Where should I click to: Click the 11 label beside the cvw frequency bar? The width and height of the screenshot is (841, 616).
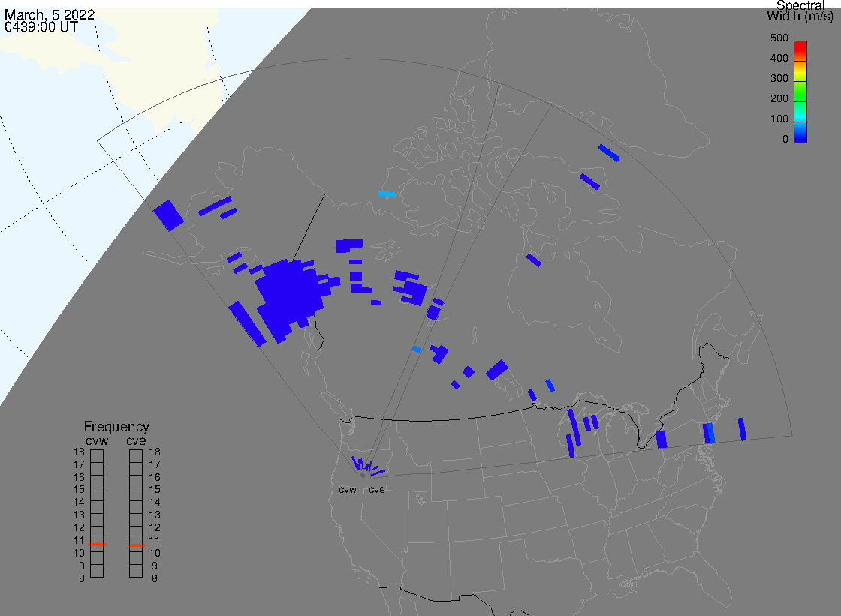click(x=79, y=540)
